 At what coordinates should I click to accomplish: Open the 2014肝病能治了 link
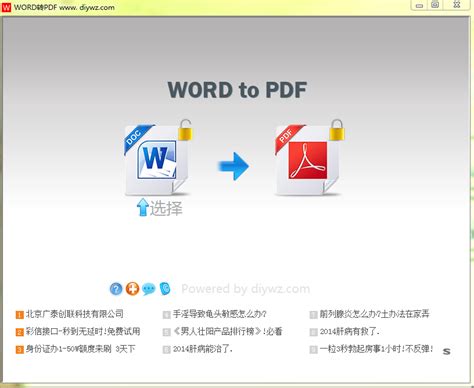(203, 349)
